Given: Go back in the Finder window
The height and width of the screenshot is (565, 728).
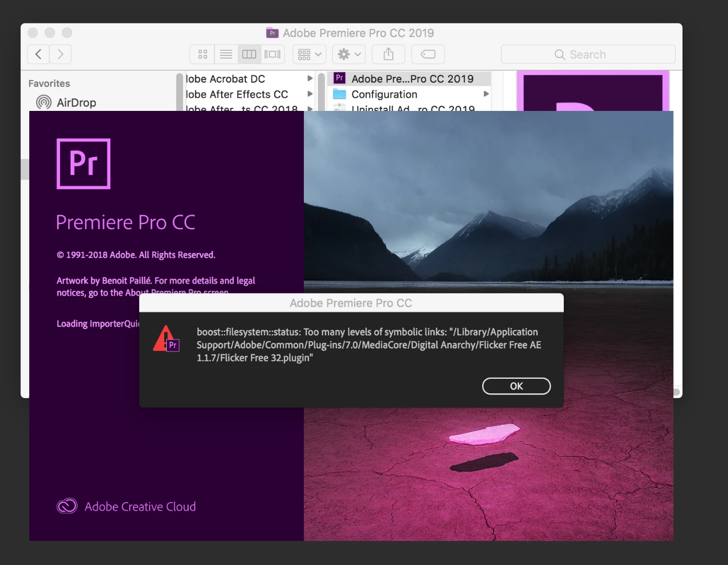Looking at the screenshot, I should pos(39,54).
